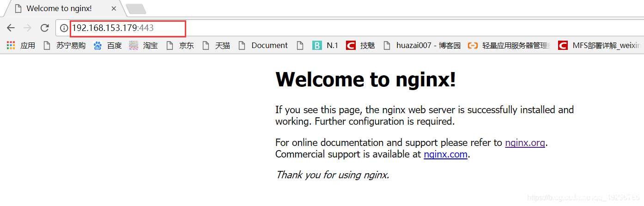Open the 百度 bookmark

tap(109, 45)
